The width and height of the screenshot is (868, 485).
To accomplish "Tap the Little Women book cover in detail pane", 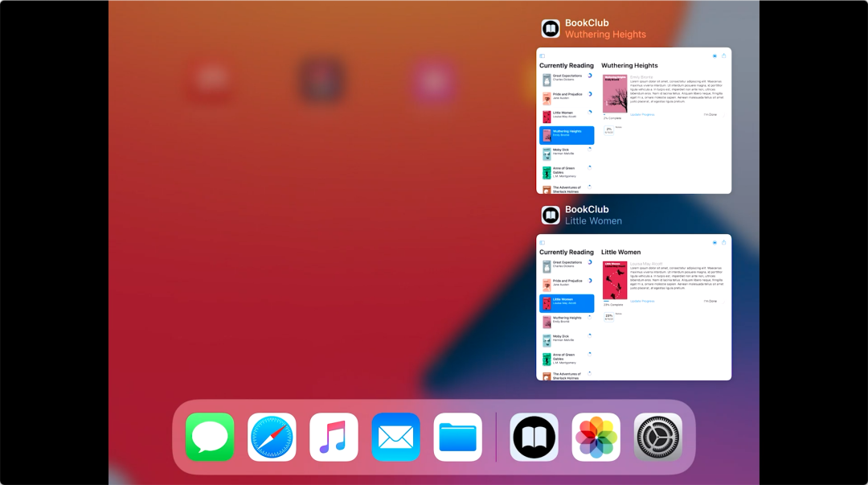I will tap(615, 281).
